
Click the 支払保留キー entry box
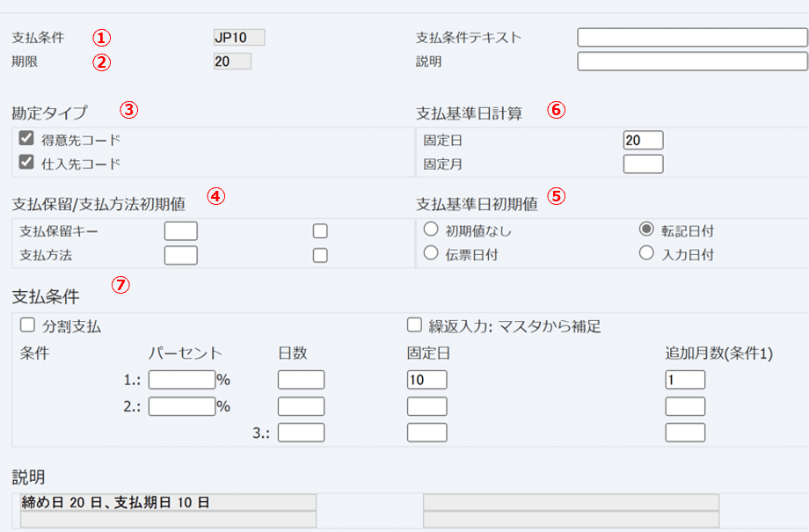pos(180,230)
